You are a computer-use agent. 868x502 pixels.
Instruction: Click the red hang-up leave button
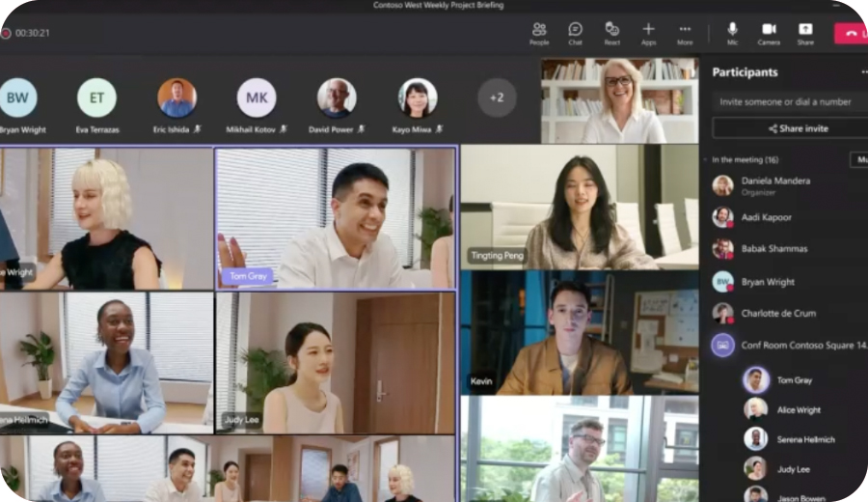(x=851, y=33)
